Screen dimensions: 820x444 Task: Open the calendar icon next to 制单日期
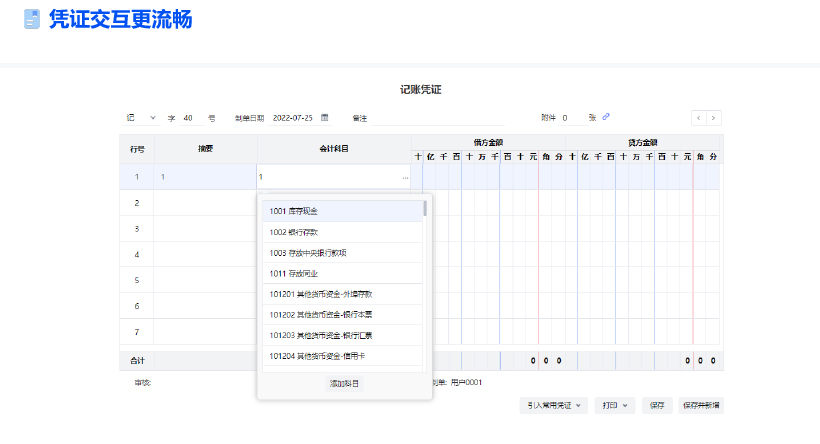[x=325, y=118]
